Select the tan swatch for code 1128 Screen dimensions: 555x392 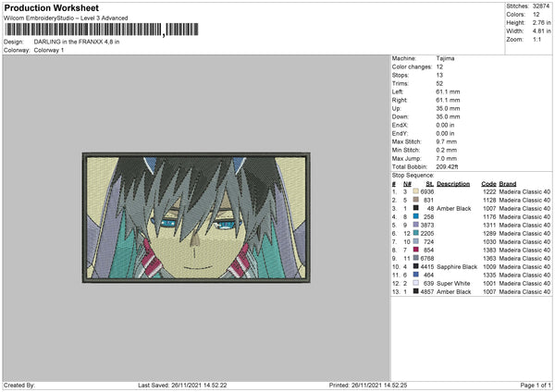tap(415, 200)
